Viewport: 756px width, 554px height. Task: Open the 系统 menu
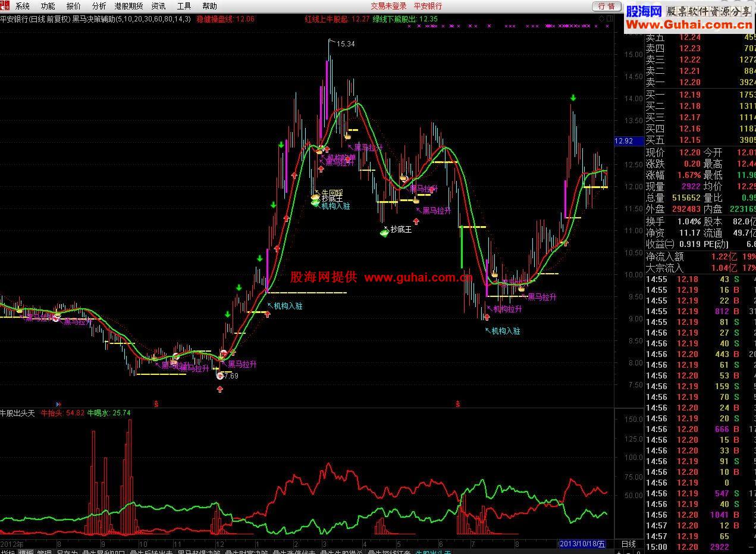click(22, 6)
